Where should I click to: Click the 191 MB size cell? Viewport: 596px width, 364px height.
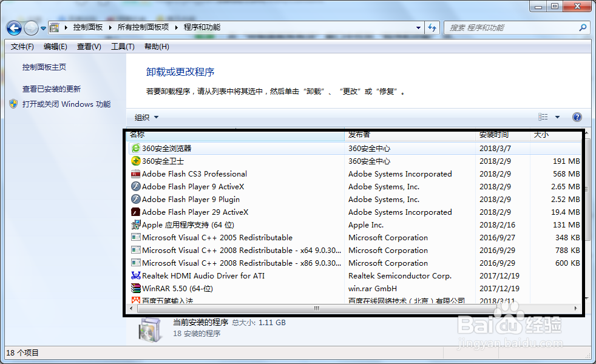566,161
